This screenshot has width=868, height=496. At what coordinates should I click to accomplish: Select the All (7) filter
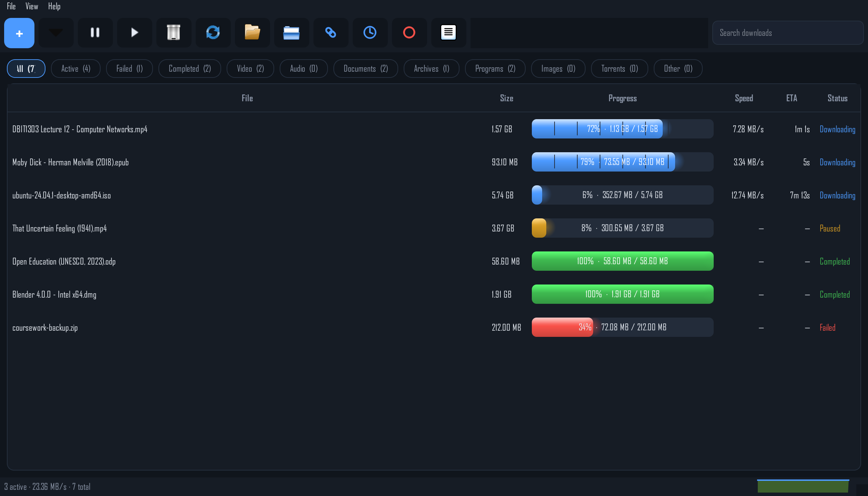tap(26, 69)
